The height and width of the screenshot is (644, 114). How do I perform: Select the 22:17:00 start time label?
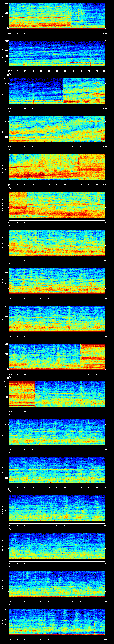click(9, 147)
